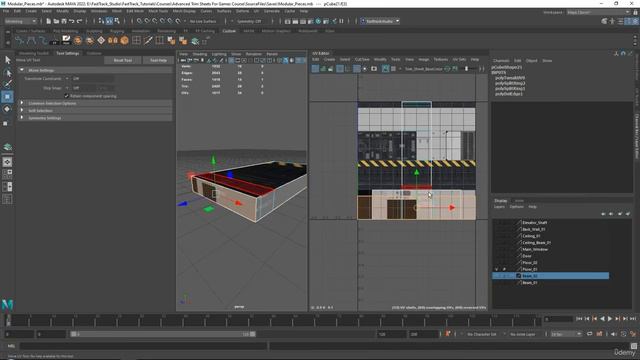Image resolution: width=640 pixels, height=360 pixels.
Task: Click the Open Scene folder icon
Action: click(x=56, y=21)
